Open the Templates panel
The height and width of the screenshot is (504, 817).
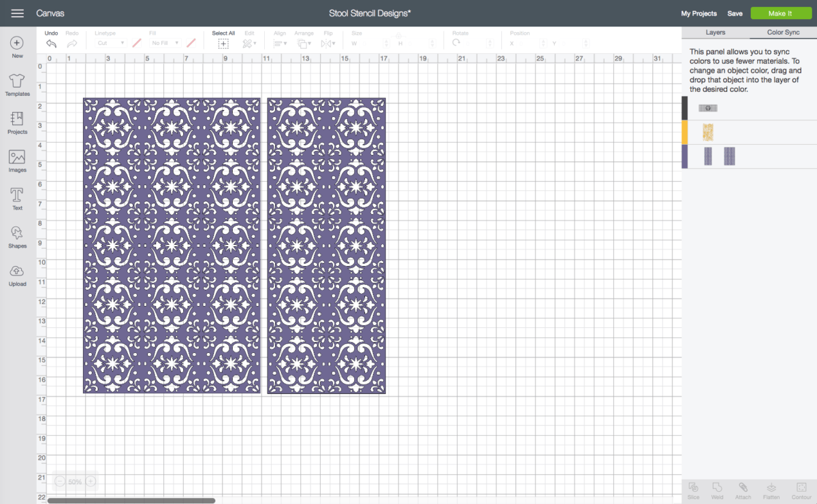pyautogui.click(x=17, y=82)
